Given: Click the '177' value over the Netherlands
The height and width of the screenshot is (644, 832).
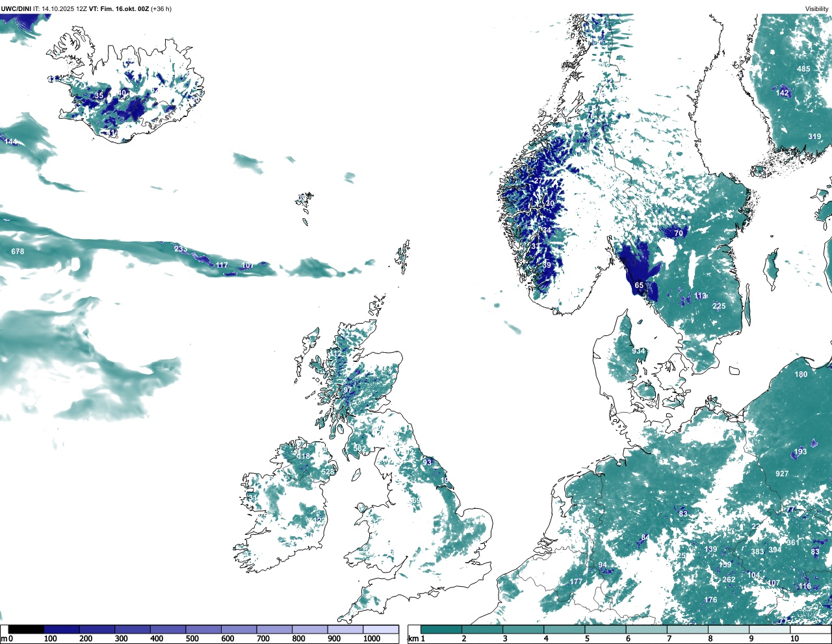Looking at the screenshot, I should (576, 582).
